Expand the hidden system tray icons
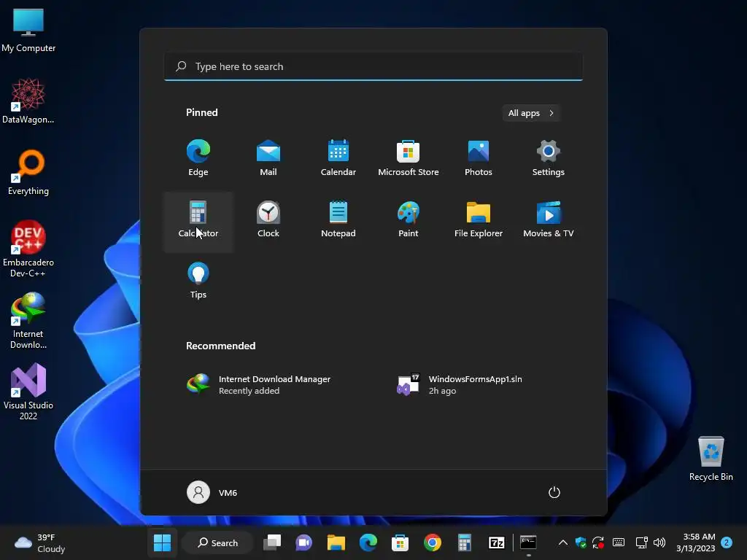Image resolution: width=747 pixels, height=560 pixels. 562,542
